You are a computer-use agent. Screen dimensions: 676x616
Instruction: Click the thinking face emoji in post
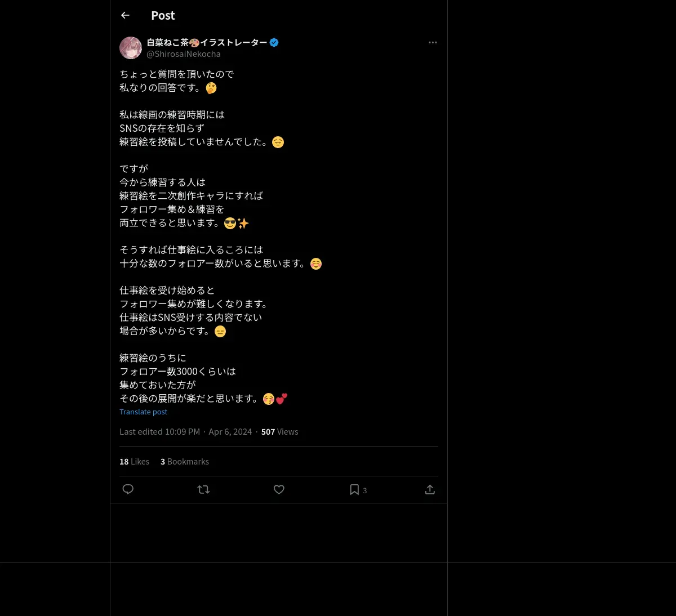pos(211,88)
